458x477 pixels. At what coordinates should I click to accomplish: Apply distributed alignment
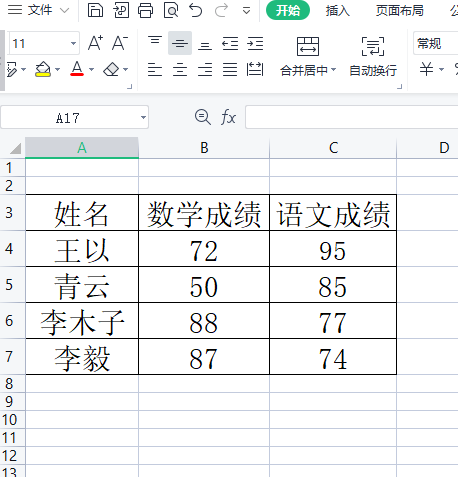[255, 70]
